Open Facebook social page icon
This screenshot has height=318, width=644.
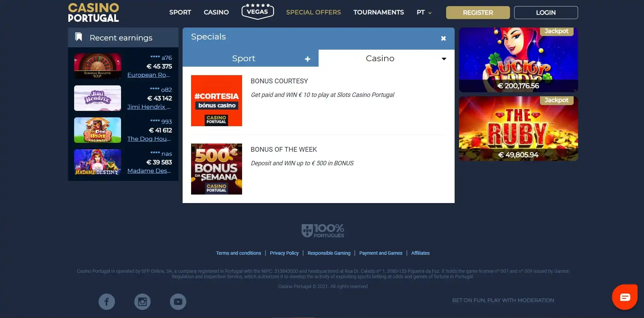(x=107, y=302)
